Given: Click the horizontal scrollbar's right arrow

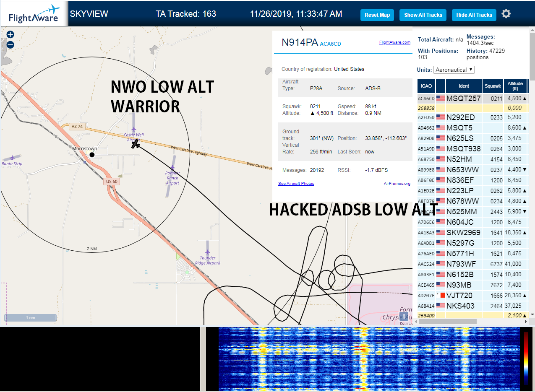Looking at the screenshot, I should 526,322.
